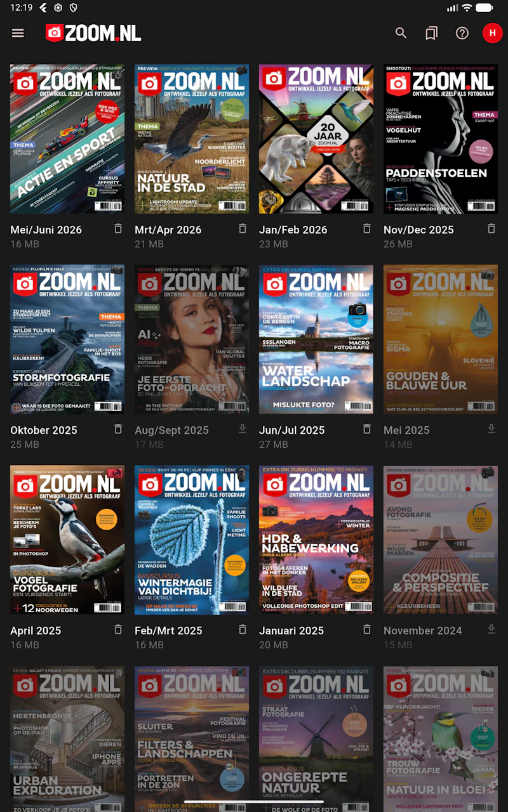The height and width of the screenshot is (812, 508).
Task: Open the Water Landschap magazine cover
Action: pyautogui.click(x=316, y=339)
